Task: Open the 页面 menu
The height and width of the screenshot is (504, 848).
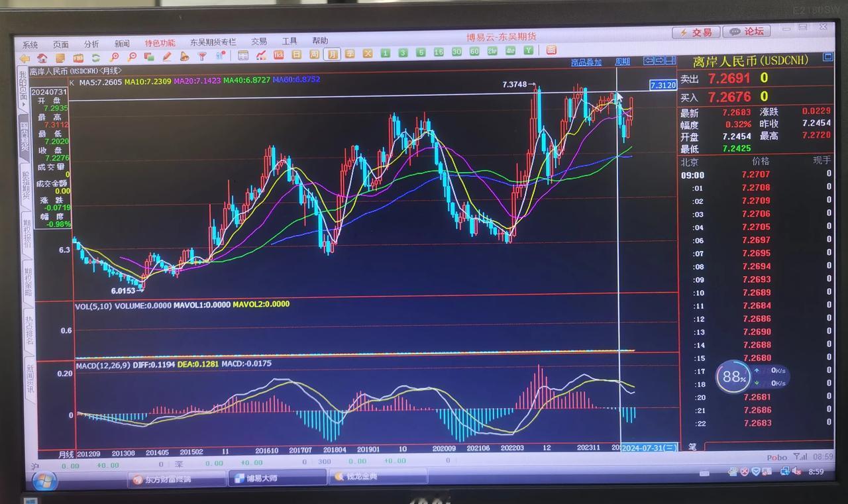Action: [x=60, y=44]
